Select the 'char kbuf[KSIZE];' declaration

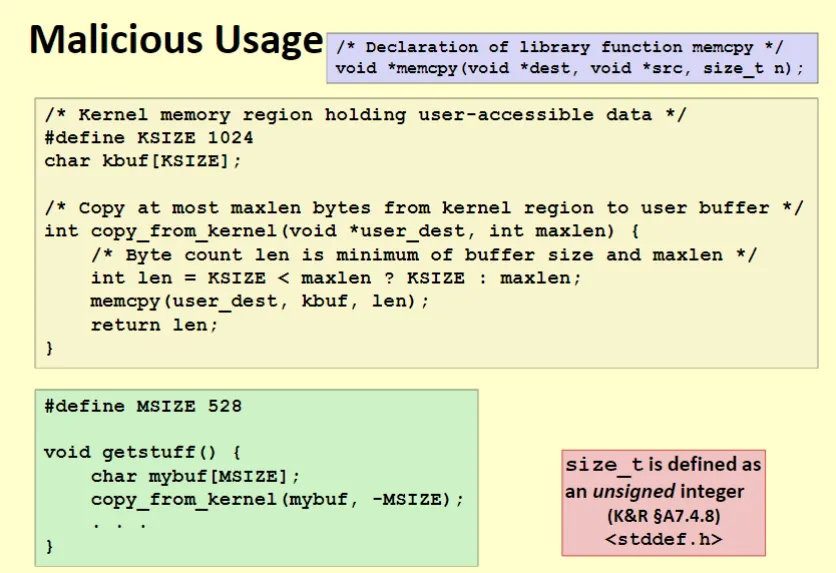[143, 160]
